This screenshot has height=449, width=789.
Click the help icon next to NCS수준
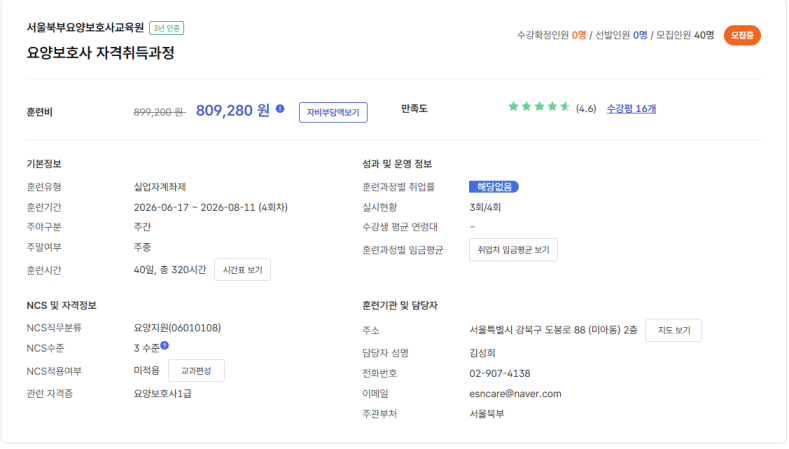point(165,345)
